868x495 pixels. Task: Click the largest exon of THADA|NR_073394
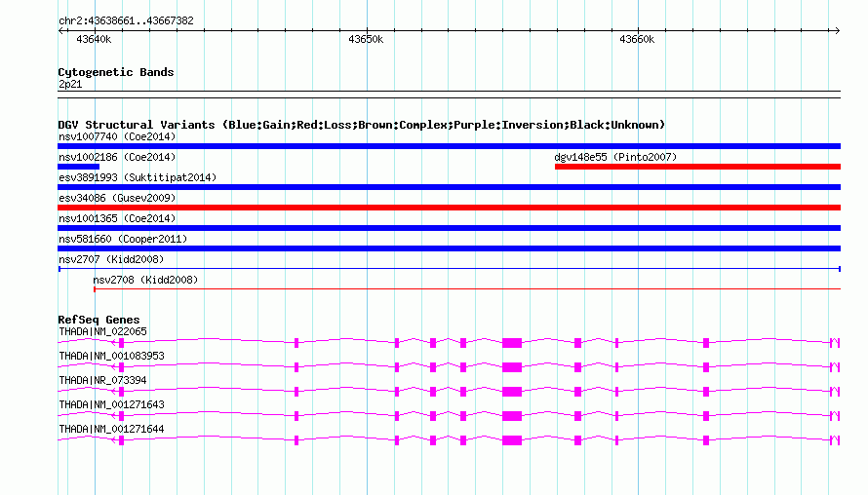[512, 392]
